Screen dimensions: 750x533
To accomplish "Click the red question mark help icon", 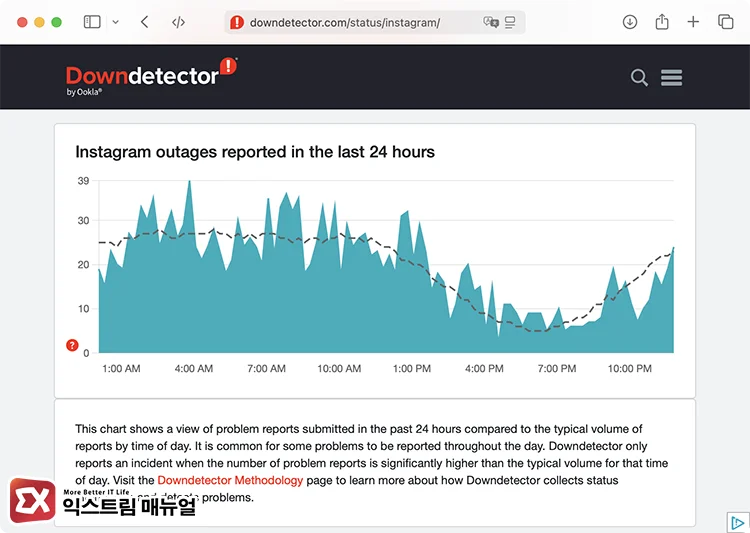I will point(72,345).
